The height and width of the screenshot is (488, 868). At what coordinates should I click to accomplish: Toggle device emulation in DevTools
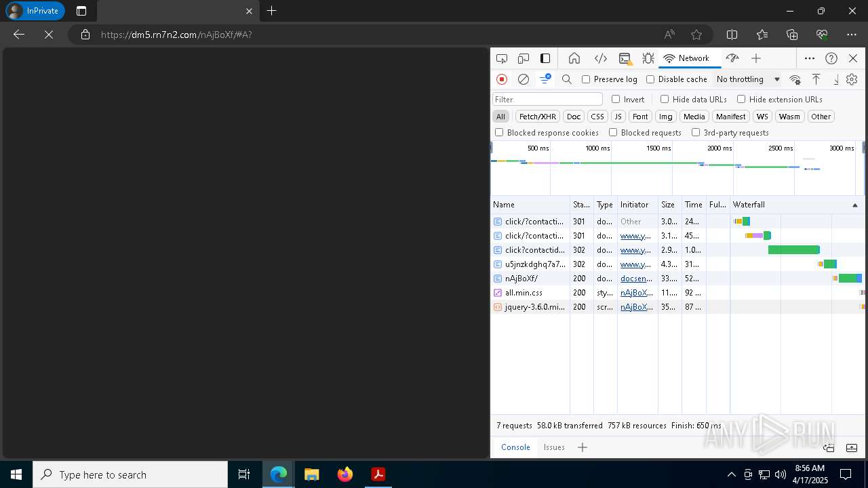click(x=524, y=58)
